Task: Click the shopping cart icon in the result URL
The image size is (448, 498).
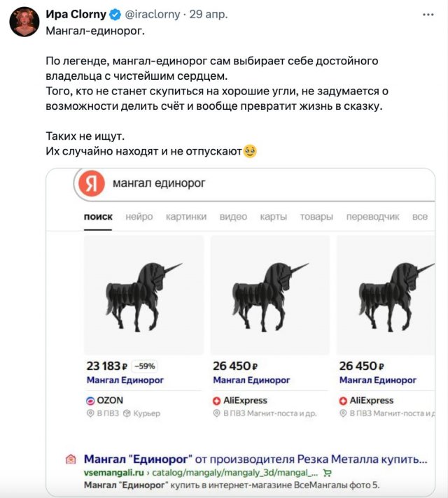Action: click(x=328, y=472)
